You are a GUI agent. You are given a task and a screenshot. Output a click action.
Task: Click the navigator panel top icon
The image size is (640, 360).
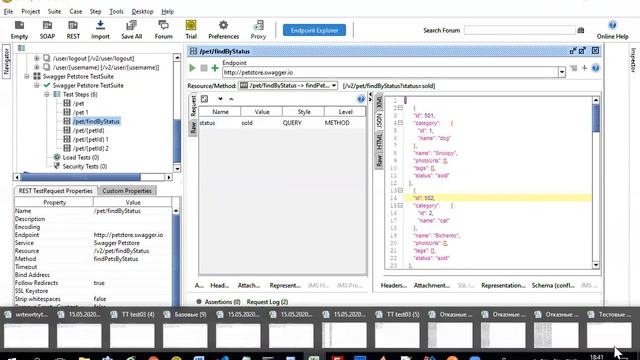click(x=21, y=48)
